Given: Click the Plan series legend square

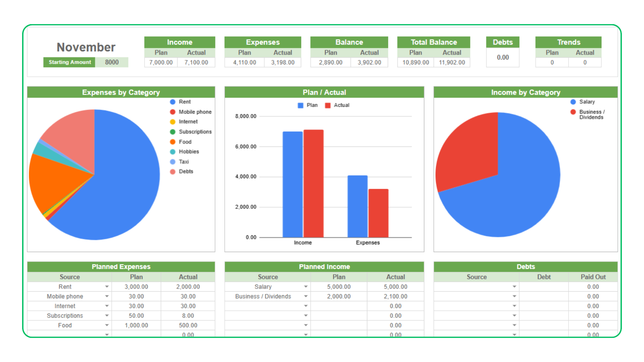Looking at the screenshot, I should (x=301, y=105).
